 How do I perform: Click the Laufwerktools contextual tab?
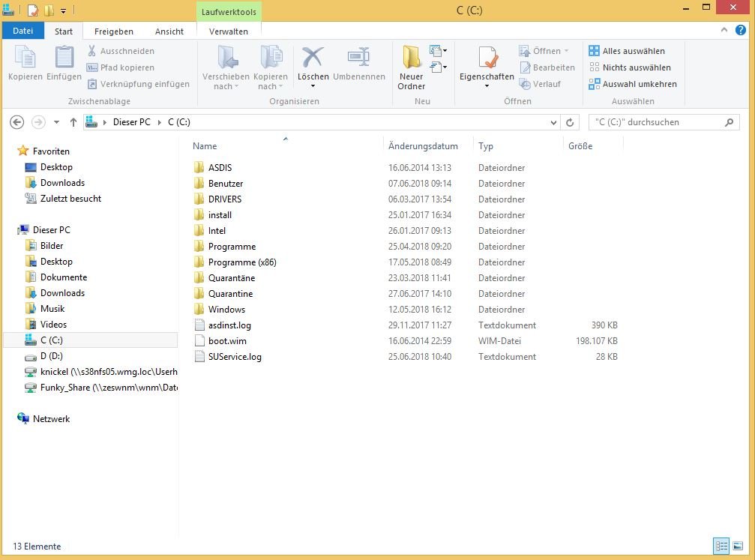(229, 12)
